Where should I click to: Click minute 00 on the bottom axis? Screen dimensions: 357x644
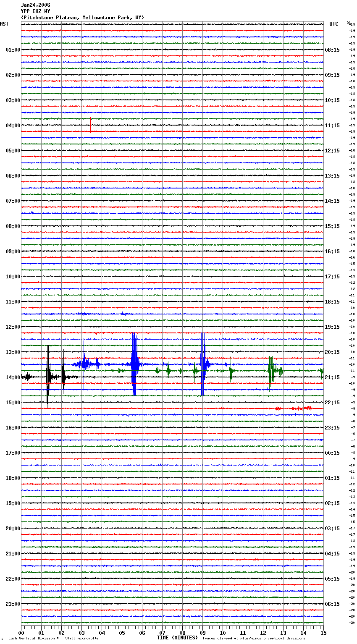pos(21,633)
